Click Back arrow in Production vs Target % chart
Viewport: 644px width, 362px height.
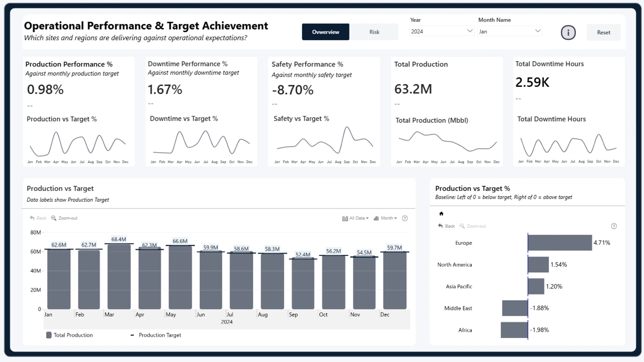coord(440,226)
